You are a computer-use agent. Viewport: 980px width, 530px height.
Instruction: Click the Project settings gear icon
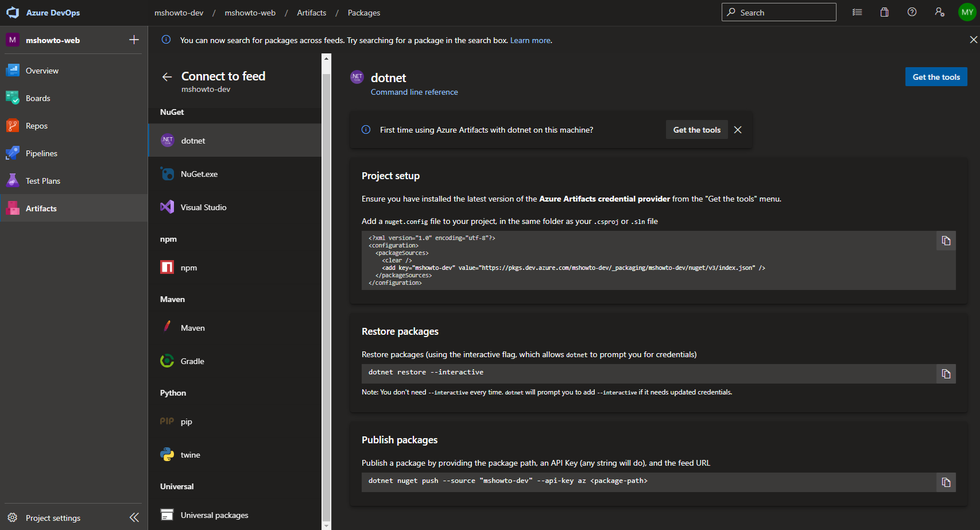[13, 518]
